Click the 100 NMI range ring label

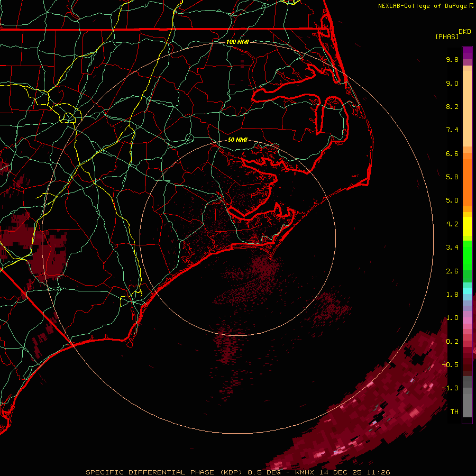click(237, 42)
